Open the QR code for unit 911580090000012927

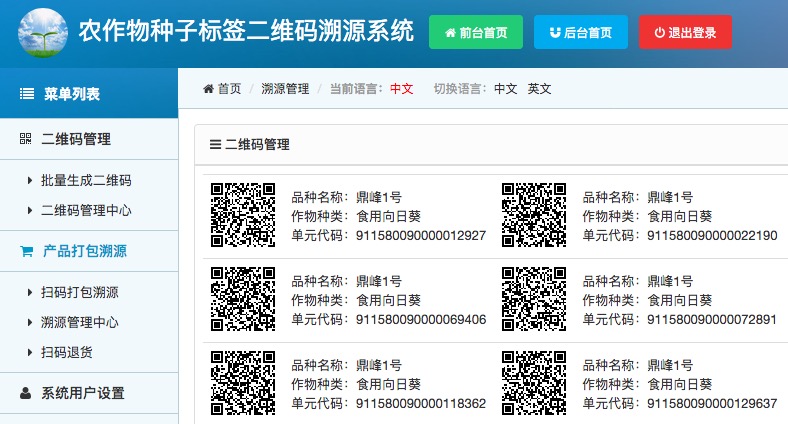pos(243,215)
